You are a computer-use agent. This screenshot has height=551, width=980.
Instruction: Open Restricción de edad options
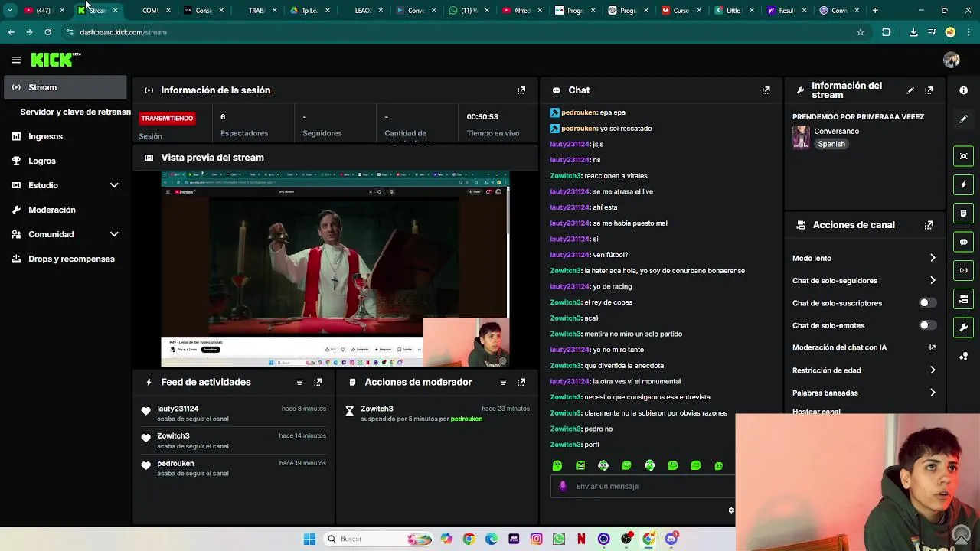(x=864, y=370)
